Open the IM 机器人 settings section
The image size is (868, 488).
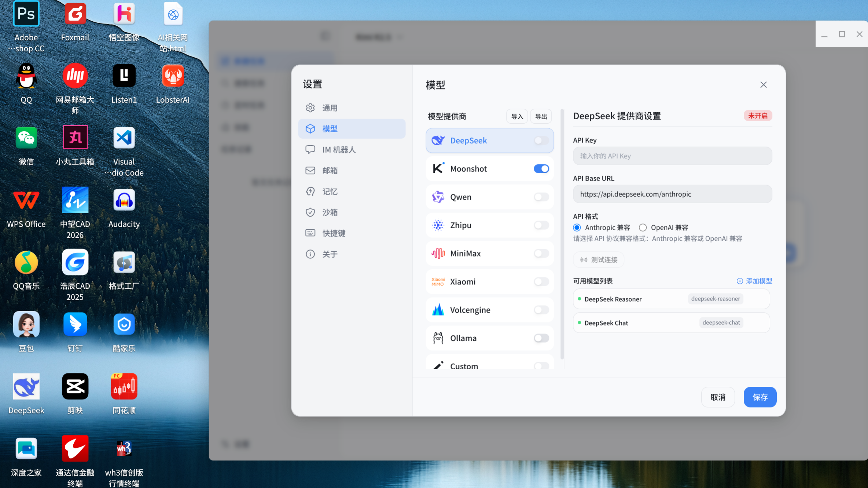339,150
